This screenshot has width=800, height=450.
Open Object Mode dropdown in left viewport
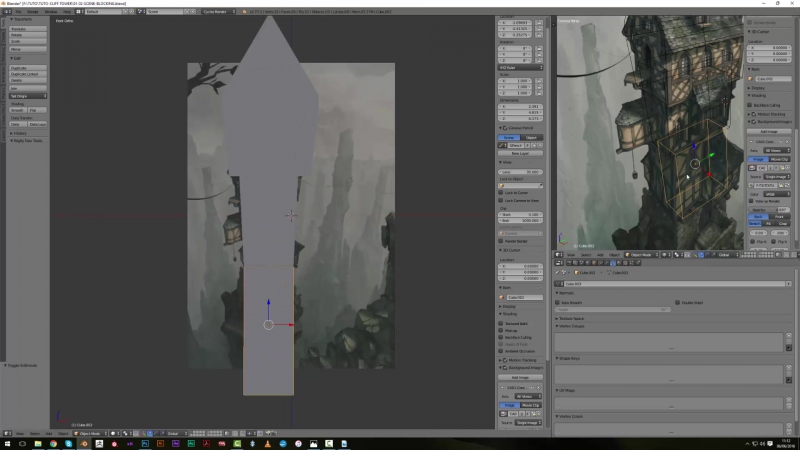click(90, 434)
